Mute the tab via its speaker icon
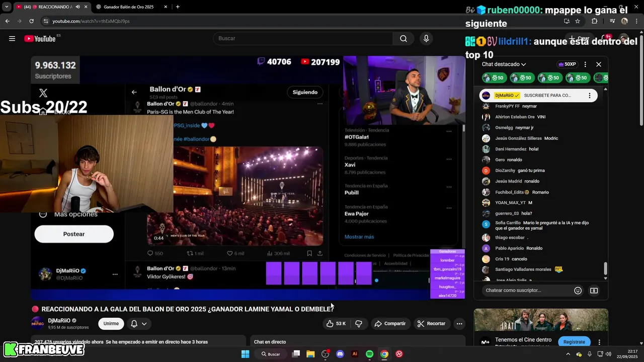The height and width of the screenshot is (362, 644). (x=77, y=7)
